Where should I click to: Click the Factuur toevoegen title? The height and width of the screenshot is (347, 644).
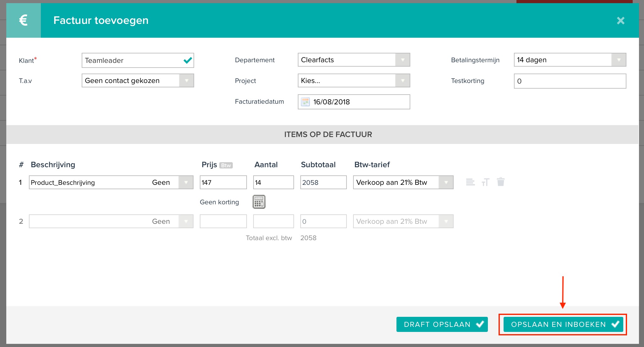coord(101,20)
